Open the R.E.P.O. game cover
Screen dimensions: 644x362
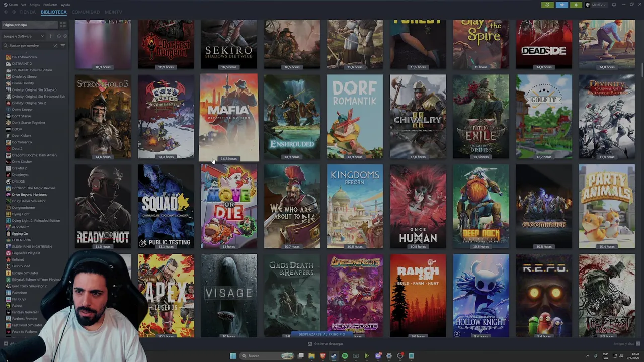pos(544,296)
